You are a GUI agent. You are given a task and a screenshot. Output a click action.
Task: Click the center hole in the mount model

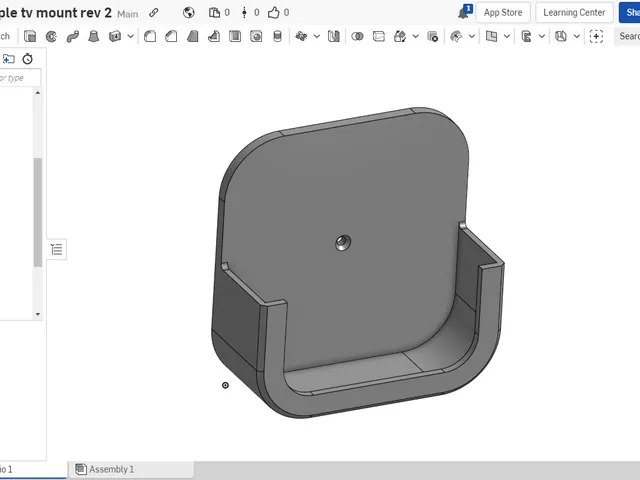coord(343,242)
